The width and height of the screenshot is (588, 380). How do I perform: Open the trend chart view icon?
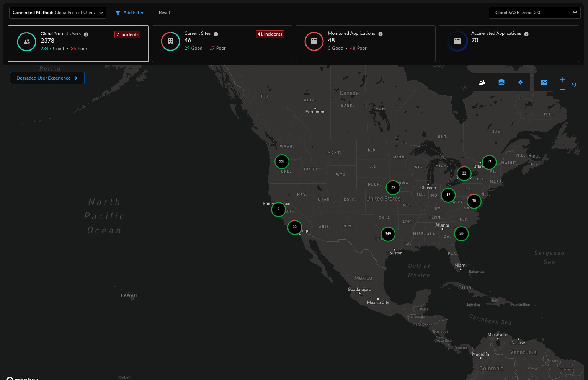[544, 82]
